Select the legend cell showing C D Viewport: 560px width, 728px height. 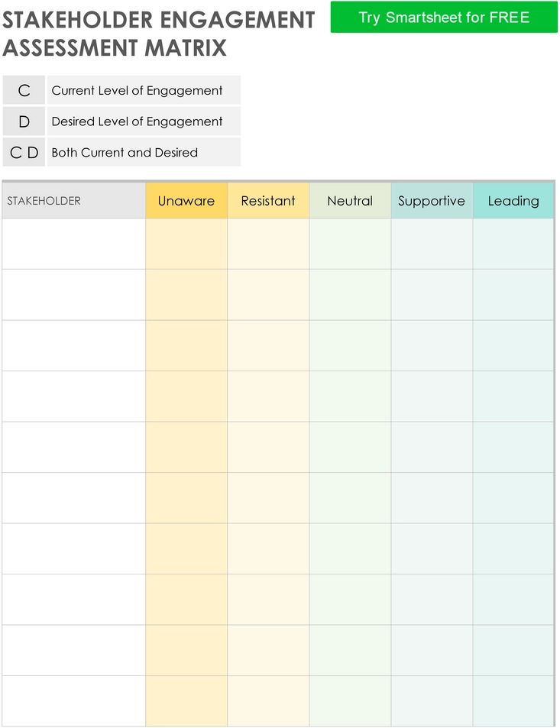pyautogui.click(x=24, y=152)
